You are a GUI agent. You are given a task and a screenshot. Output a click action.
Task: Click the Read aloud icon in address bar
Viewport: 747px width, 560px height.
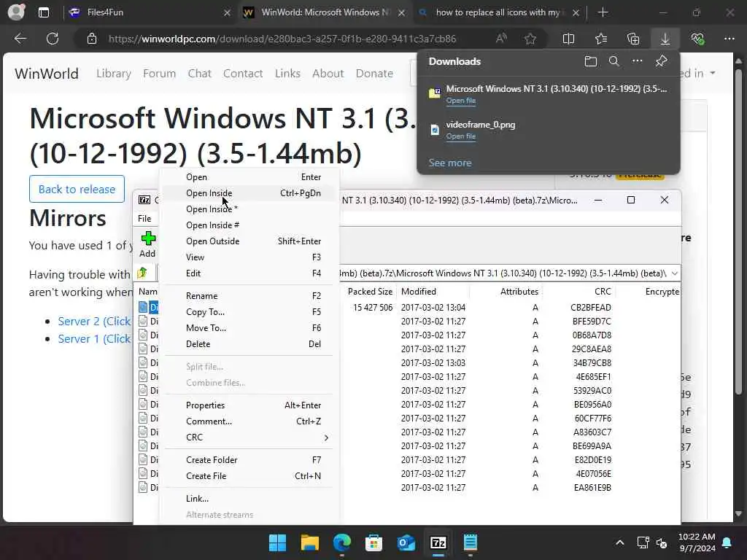(x=501, y=39)
